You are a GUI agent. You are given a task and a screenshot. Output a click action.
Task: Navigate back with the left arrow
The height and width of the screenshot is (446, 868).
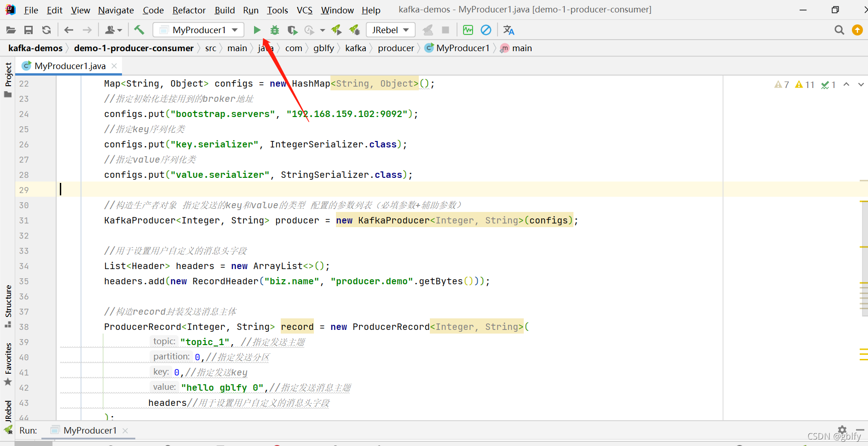coord(69,30)
